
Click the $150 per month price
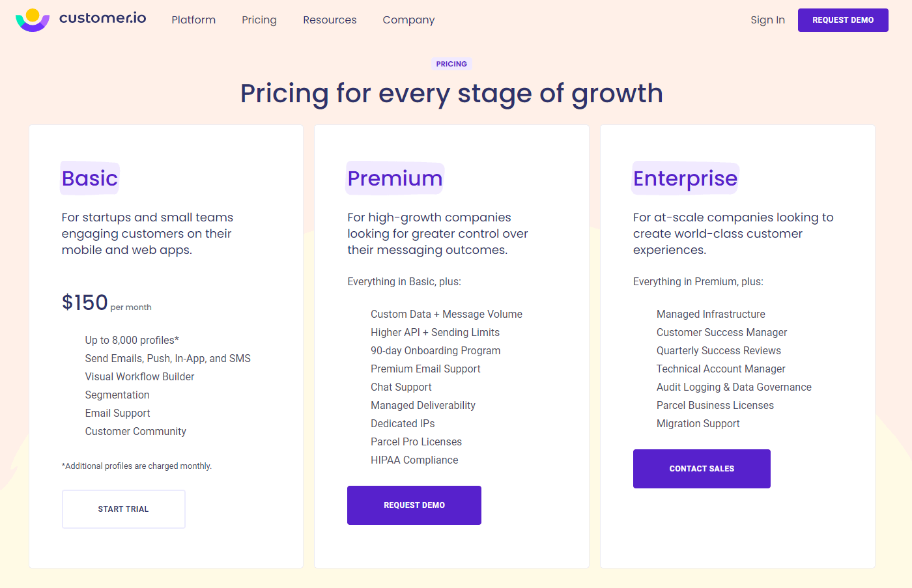click(x=107, y=303)
